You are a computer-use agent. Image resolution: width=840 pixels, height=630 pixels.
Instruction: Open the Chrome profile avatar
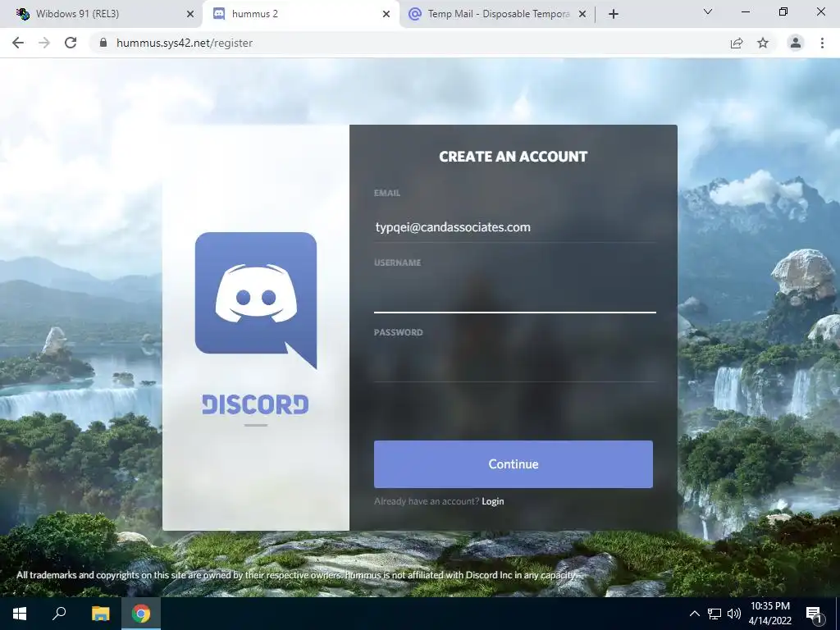(796, 43)
